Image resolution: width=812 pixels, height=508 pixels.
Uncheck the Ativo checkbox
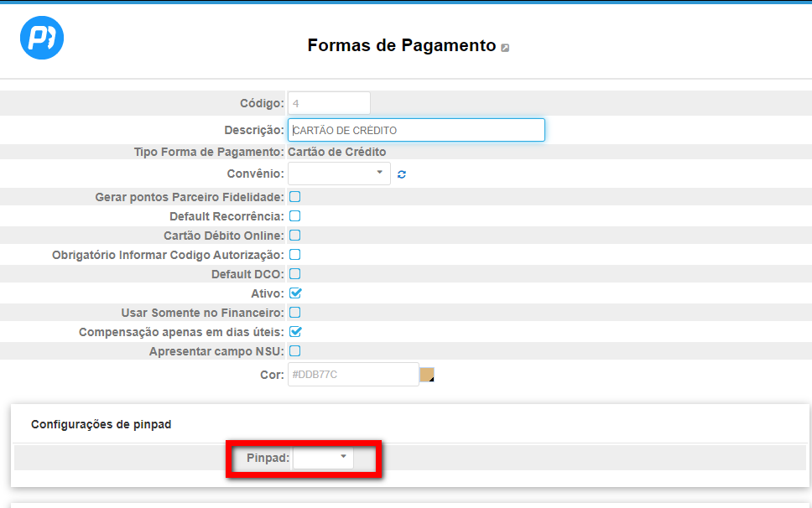[x=295, y=293]
